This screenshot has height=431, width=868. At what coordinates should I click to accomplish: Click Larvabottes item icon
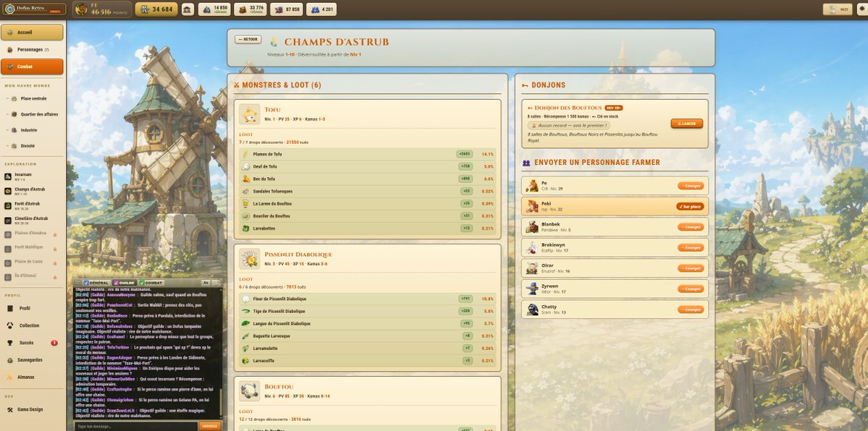pos(246,229)
